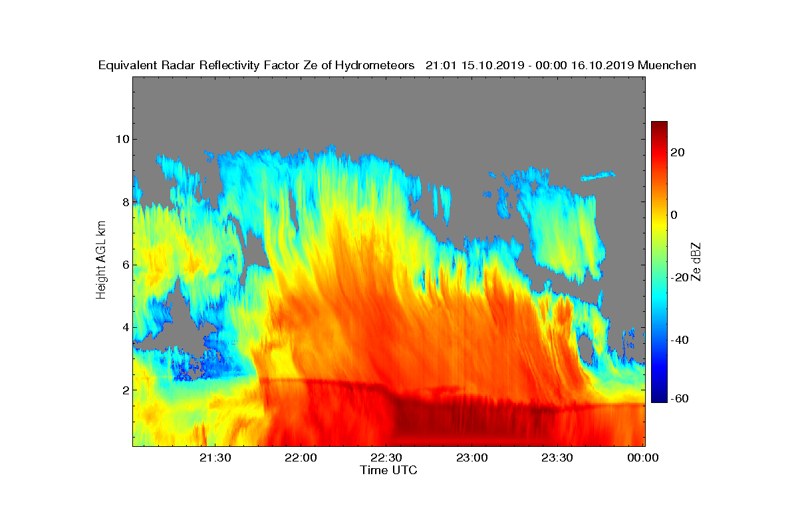Click the 22:00 time tick label
The image size is (798, 532).
point(301,458)
